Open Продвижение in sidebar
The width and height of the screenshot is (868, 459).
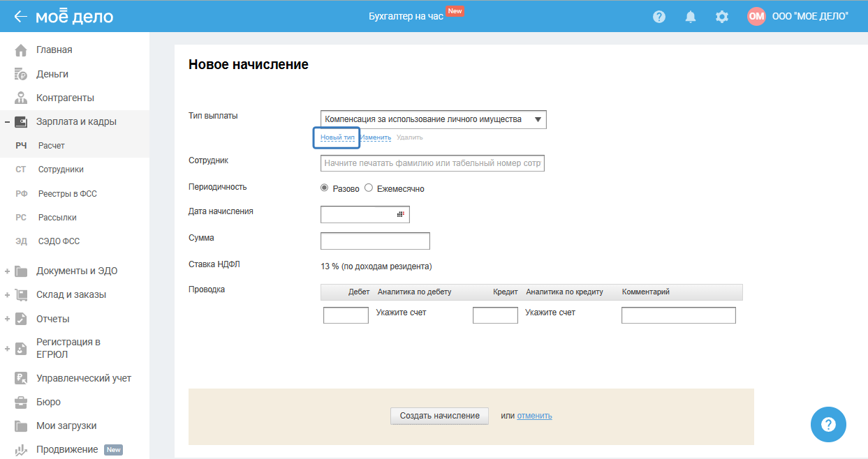pyautogui.click(x=67, y=450)
